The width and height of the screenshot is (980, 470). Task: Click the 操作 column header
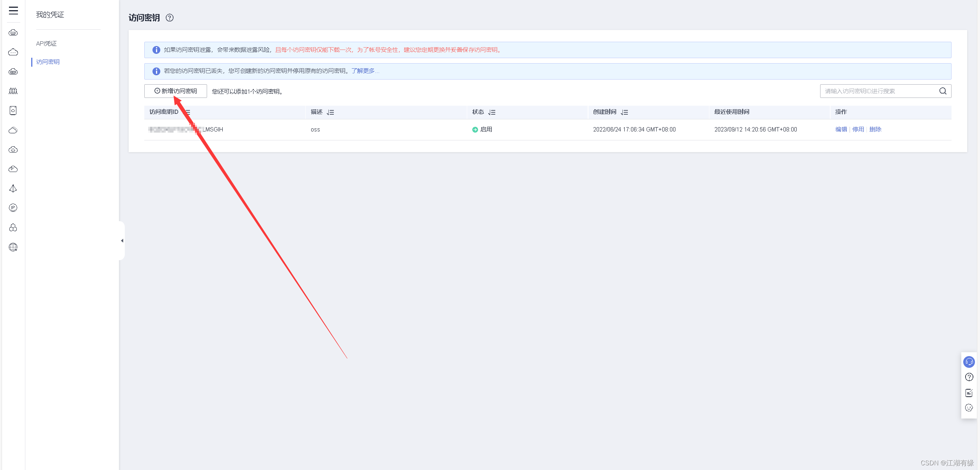pyautogui.click(x=841, y=112)
